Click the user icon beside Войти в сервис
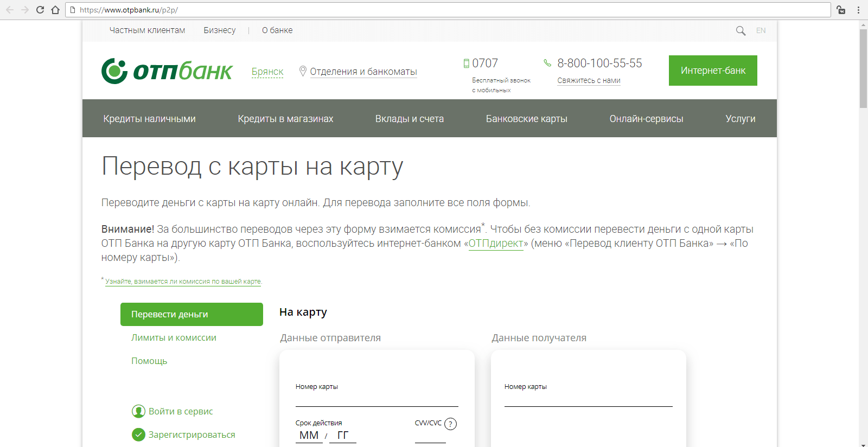Viewport: 868px width, 447px height. tap(138, 411)
